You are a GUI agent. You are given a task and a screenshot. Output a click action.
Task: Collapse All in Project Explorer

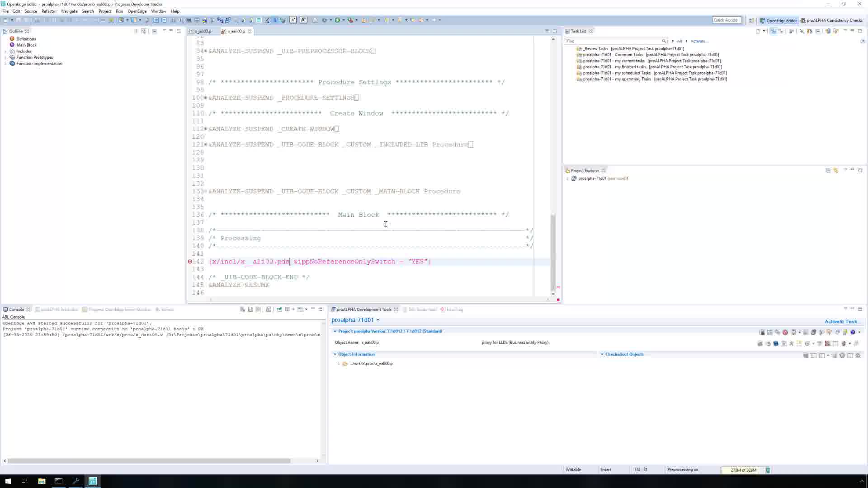click(x=828, y=170)
